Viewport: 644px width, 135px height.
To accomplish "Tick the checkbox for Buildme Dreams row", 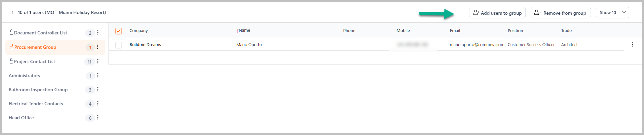I will (119, 45).
